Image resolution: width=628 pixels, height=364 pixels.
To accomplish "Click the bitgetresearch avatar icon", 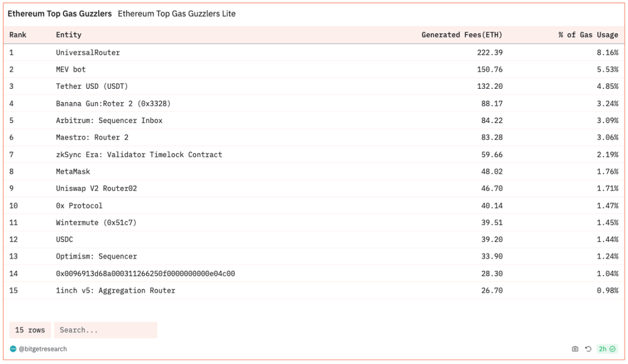I will [13, 349].
